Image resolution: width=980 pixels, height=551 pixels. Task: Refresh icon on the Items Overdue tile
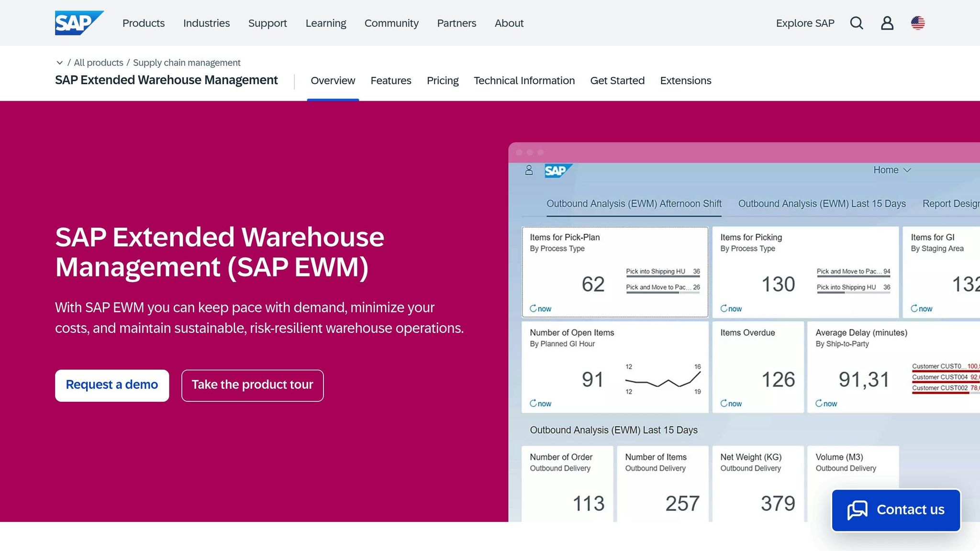point(724,403)
